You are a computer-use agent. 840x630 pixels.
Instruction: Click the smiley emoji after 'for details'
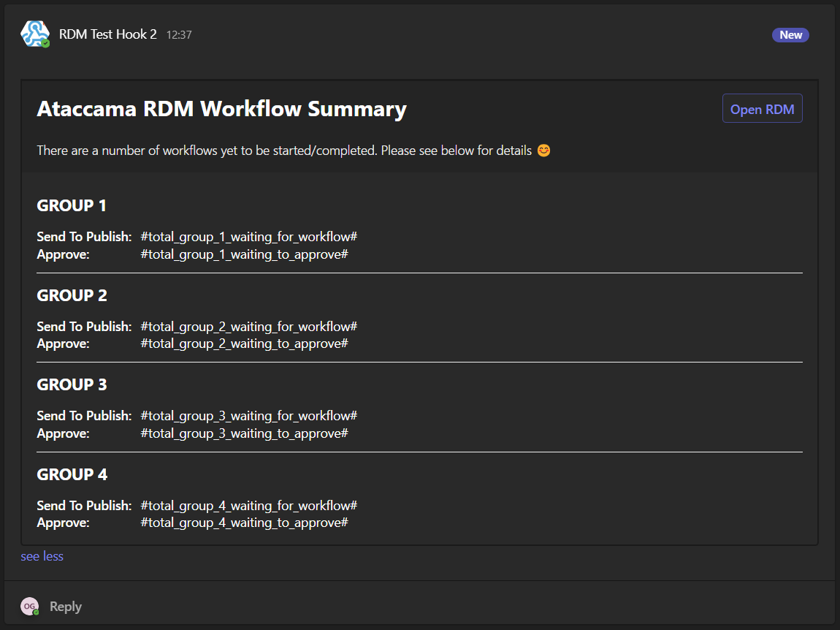click(x=543, y=151)
